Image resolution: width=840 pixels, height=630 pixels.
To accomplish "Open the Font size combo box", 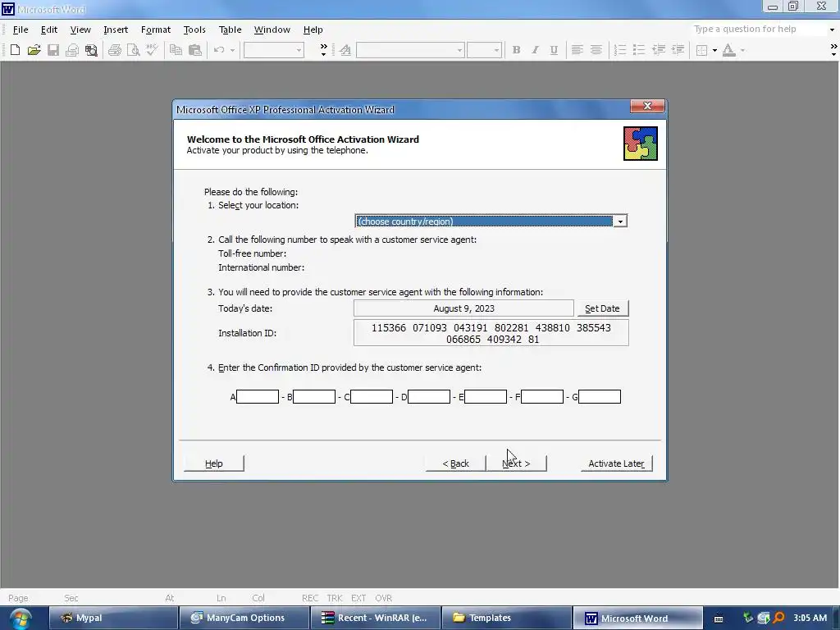I will point(484,50).
